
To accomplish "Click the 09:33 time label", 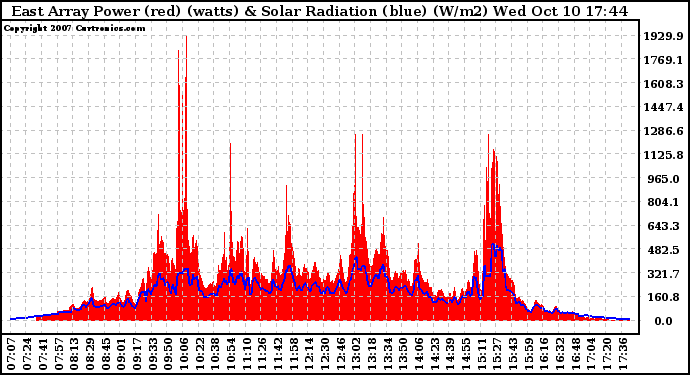I will tap(153, 354).
